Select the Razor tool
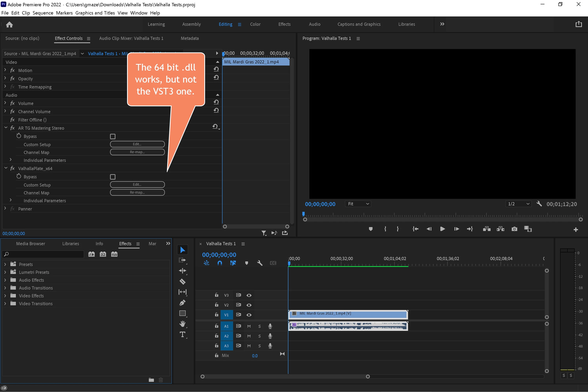The height and width of the screenshot is (392, 588). pyautogui.click(x=182, y=282)
